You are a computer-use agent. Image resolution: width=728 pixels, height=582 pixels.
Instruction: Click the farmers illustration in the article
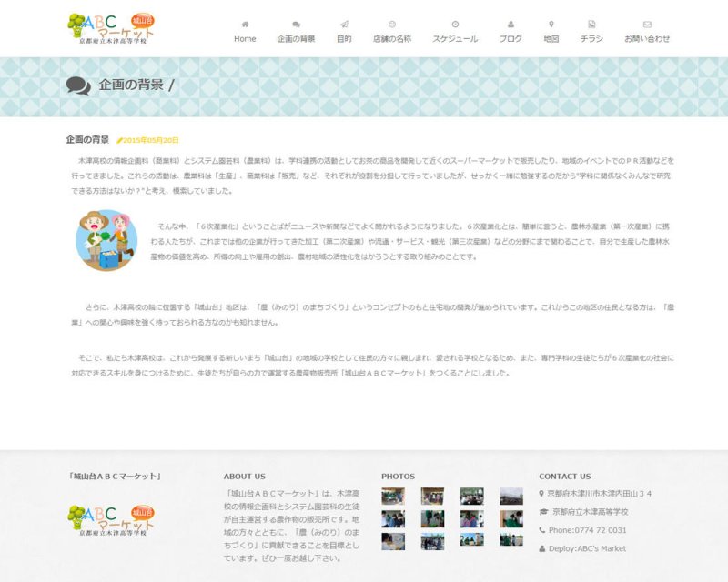[x=106, y=240]
